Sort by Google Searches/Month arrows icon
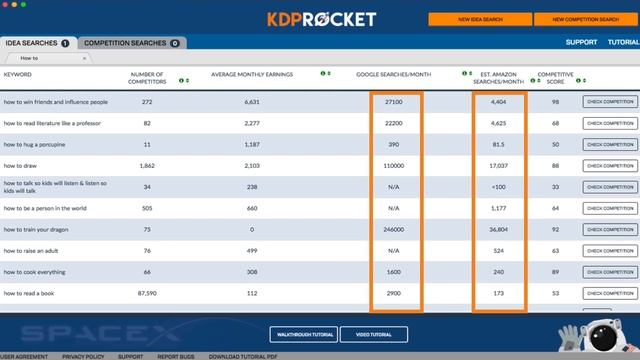The width and height of the screenshot is (640, 360). (x=471, y=73)
